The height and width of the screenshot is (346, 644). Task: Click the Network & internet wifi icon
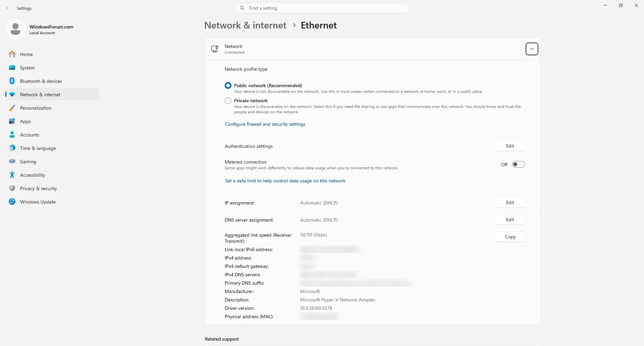[12, 95]
